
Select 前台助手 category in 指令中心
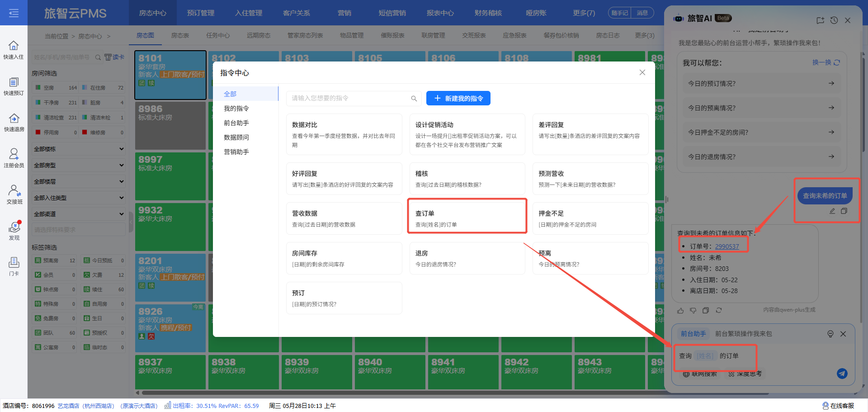(236, 123)
